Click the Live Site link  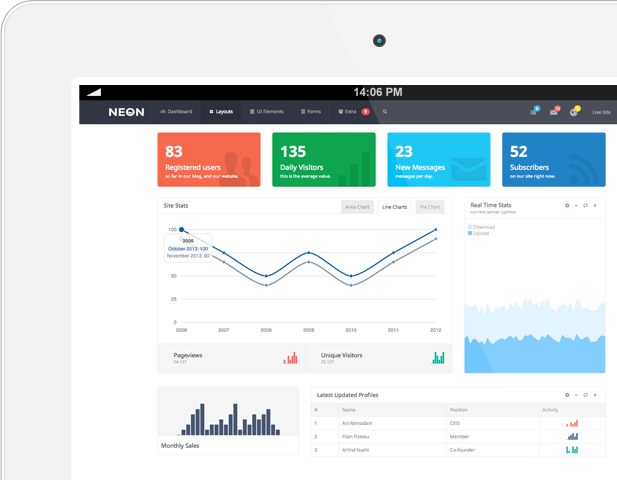pos(601,112)
